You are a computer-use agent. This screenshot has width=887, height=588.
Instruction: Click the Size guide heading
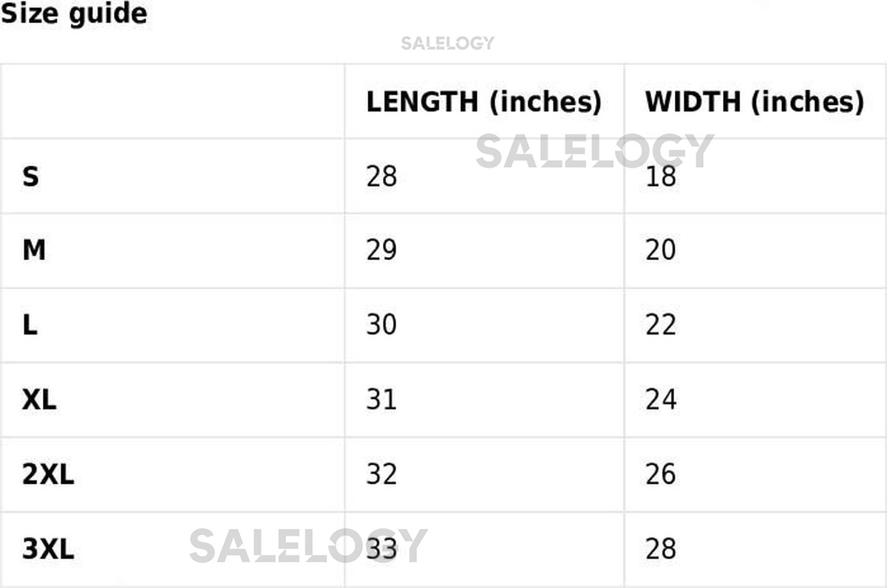tap(73, 13)
